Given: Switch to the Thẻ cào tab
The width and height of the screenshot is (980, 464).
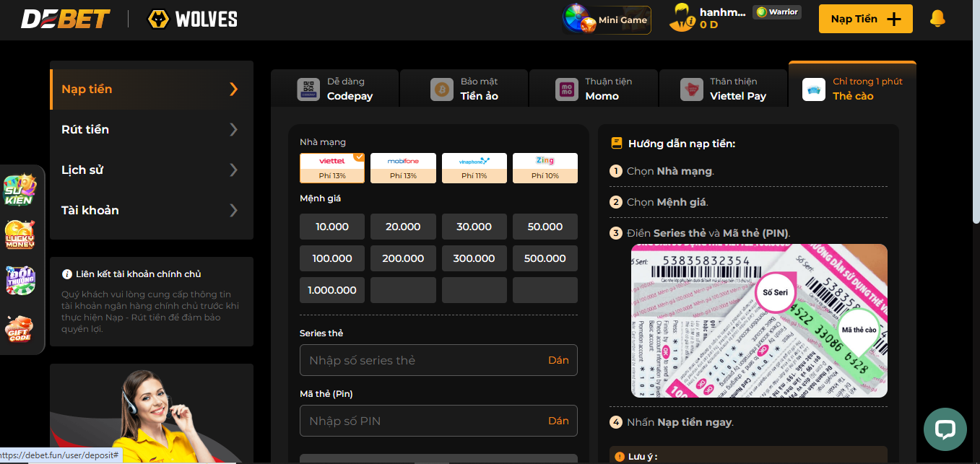Looking at the screenshot, I should click(x=852, y=85).
